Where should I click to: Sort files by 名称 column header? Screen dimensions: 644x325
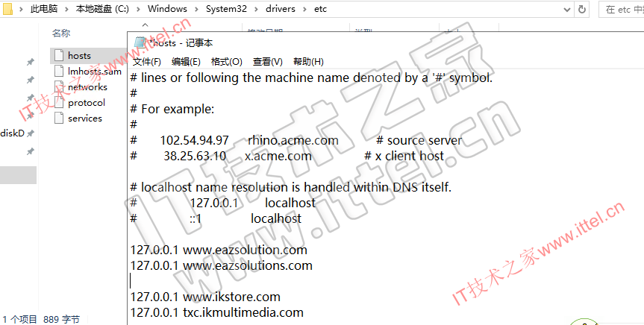(61, 34)
